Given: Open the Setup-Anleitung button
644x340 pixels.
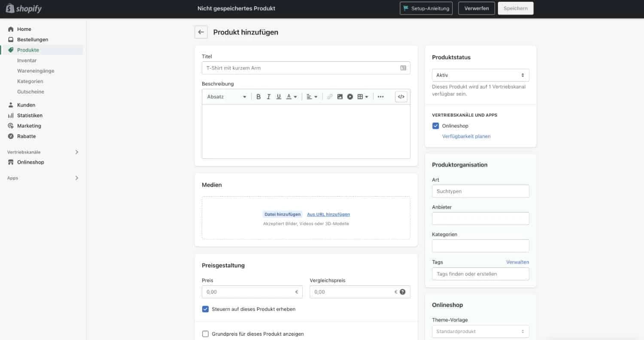Looking at the screenshot, I should pos(426,8).
